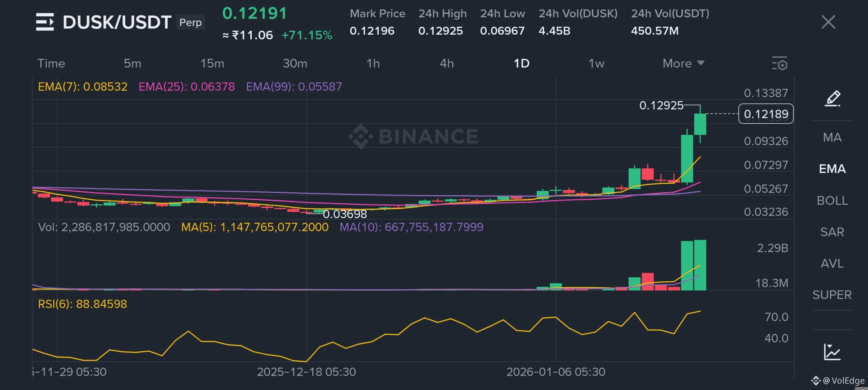The image size is (868, 390).
Task: Click the MA(10) volume legend
Action: [412, 227]
